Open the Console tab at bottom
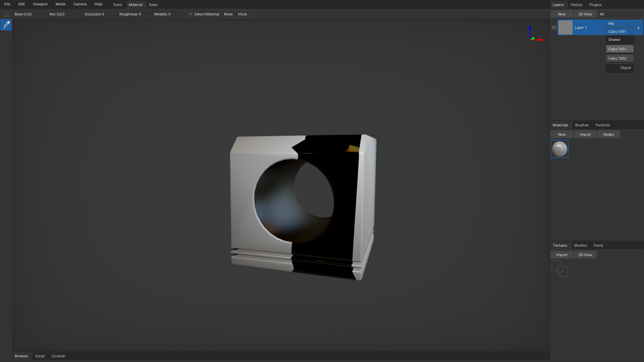 [x=58, y=356]
